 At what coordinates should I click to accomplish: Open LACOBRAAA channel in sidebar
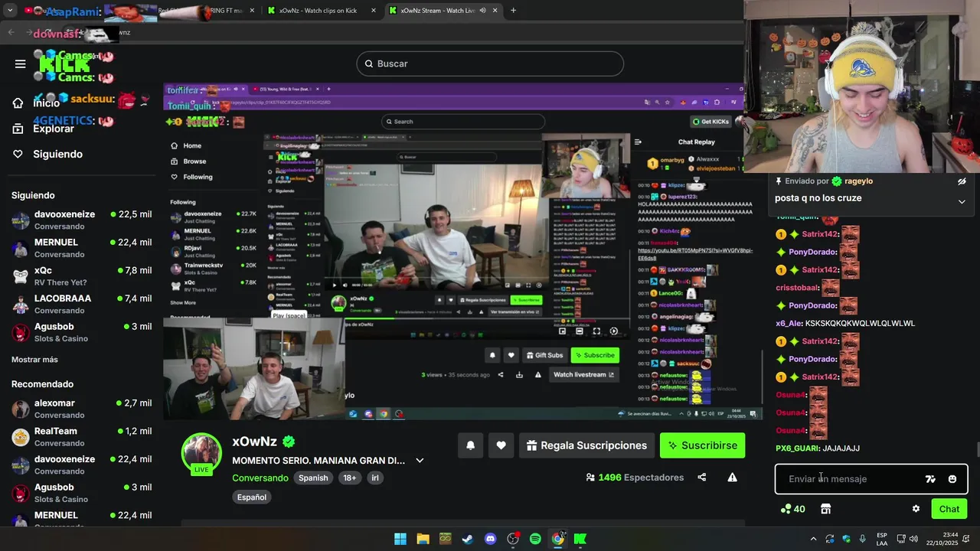(81, 305)
